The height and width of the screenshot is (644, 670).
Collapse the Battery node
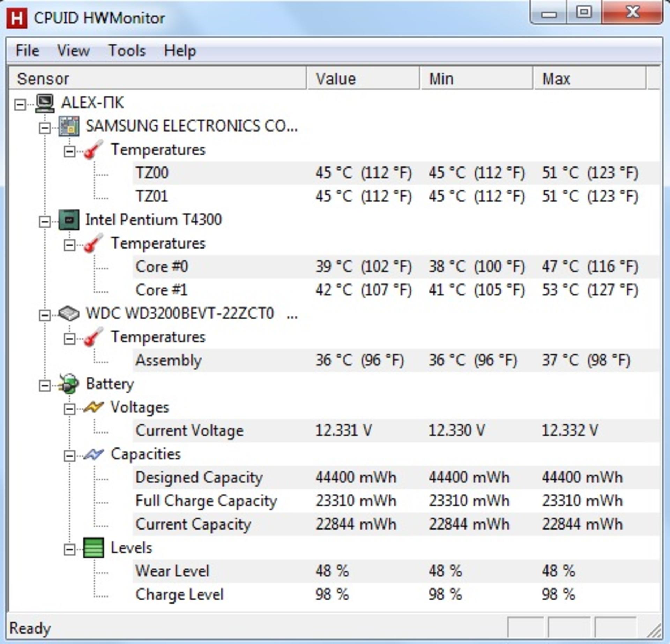(x=45, y=386)
